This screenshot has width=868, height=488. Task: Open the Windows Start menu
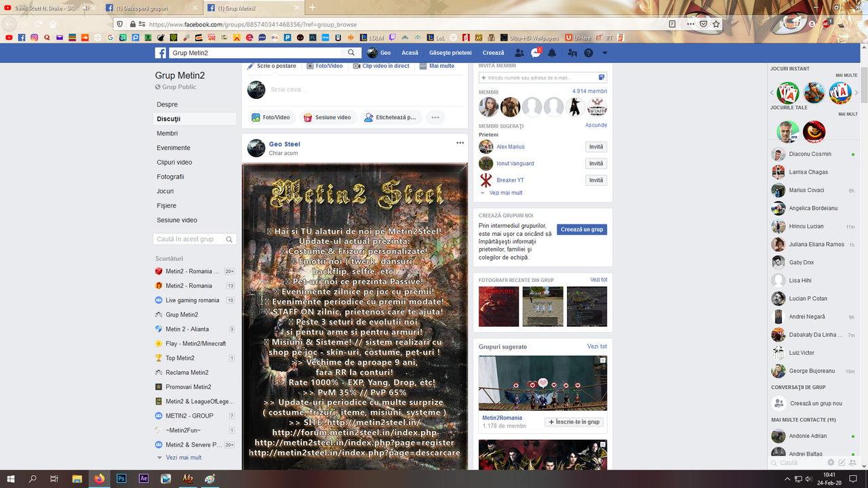point(11,479)
